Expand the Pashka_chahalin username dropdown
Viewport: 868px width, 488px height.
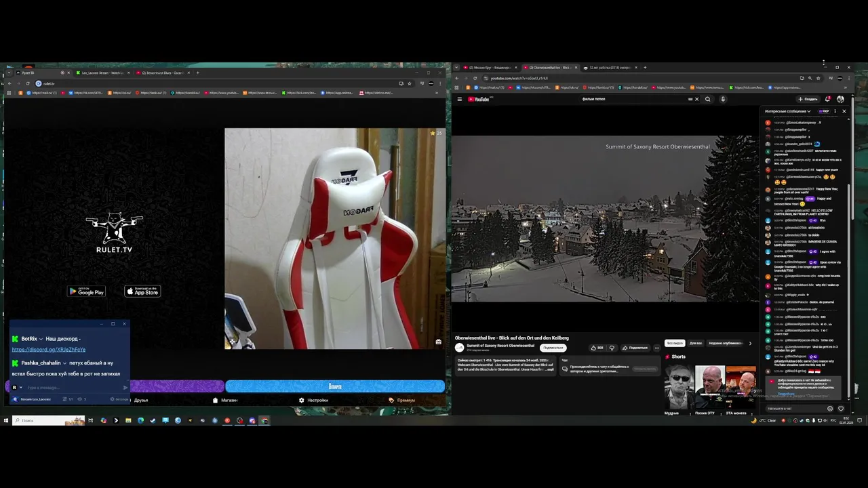(65, 363)
